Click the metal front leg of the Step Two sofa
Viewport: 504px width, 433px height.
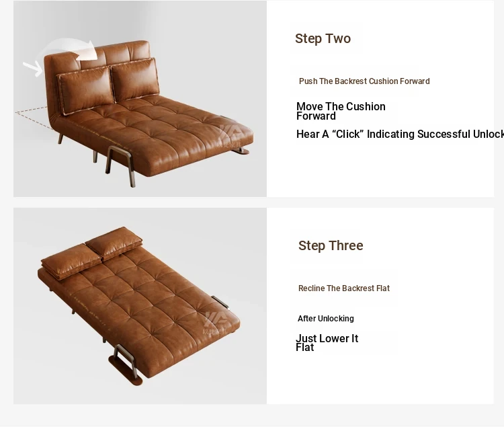click(120, 165)
